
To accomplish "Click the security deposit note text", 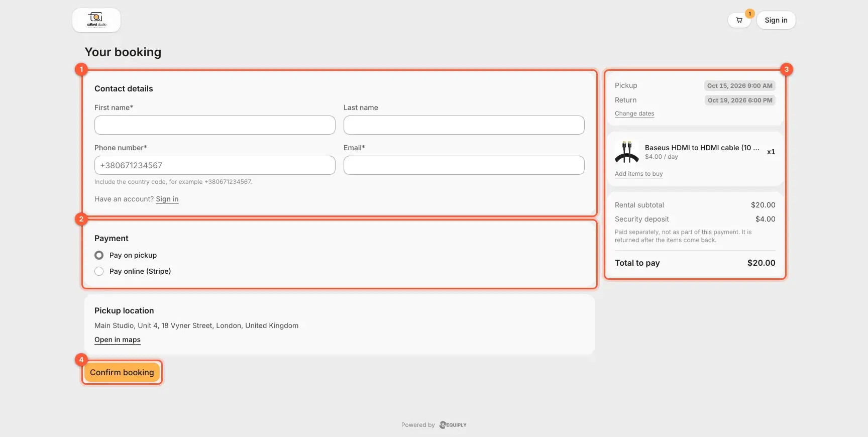I will (683, 236).
